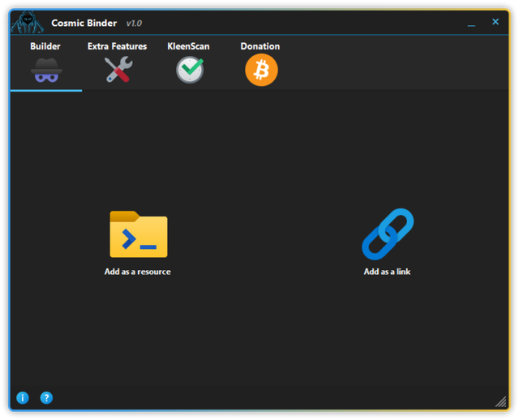
Task: Select the KleenScan green checkmark icon
Action: [x=189, y=71]
